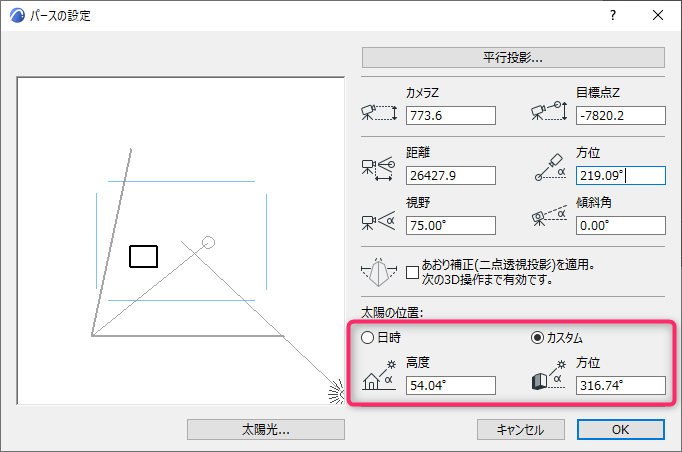The height and width of the screenshot is (452, 682).
Task: Select the カスタム radio button
Action: [537, 338]
